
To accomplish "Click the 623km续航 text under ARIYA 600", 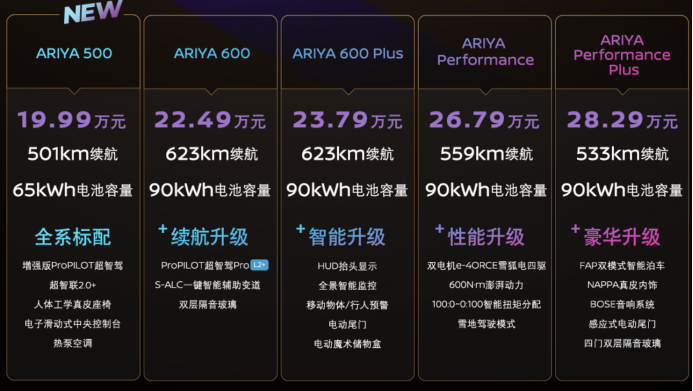I will (211, 154).
